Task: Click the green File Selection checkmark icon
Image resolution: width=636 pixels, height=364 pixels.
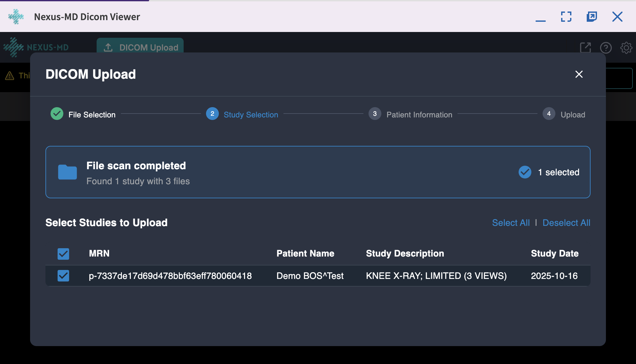Action: pyautogui.click(x=57, y=114)
